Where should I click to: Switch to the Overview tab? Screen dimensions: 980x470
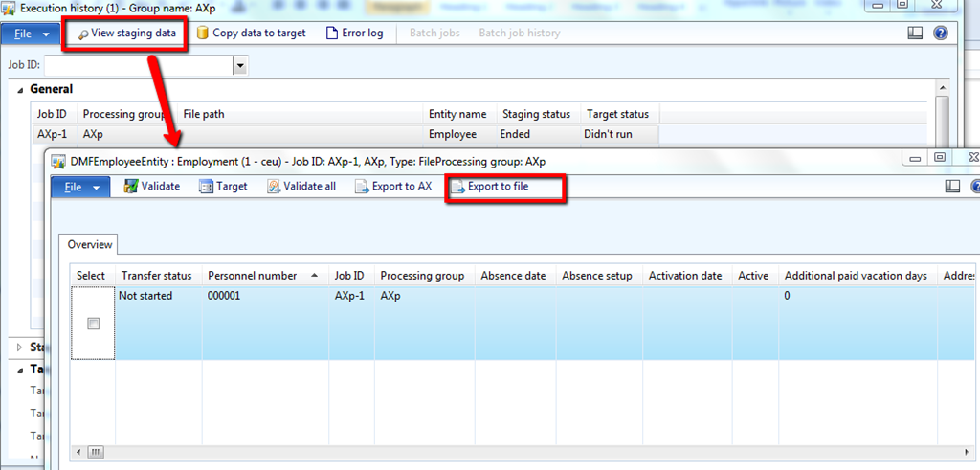(90, 244)
